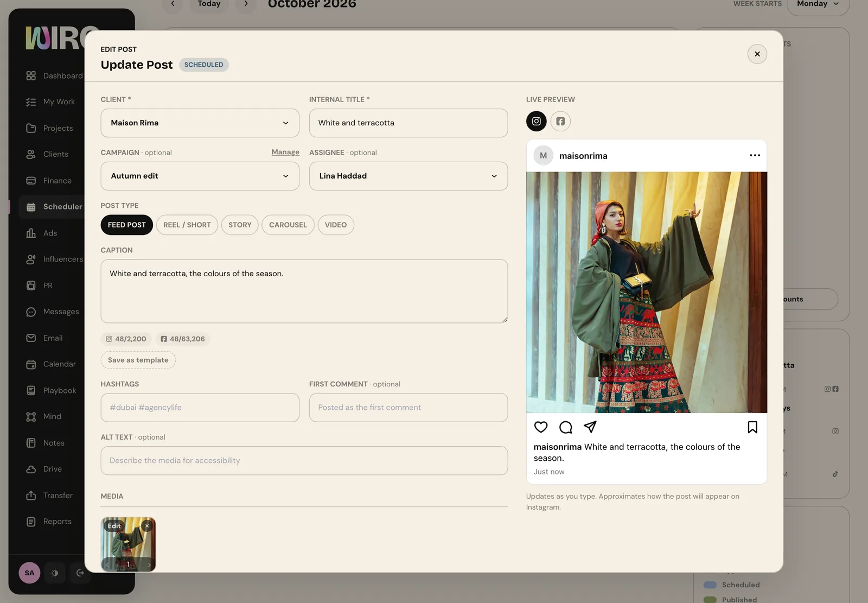Click the First Comment input field
The height and width of the screenshot is (603, 868).
point(409,408)
